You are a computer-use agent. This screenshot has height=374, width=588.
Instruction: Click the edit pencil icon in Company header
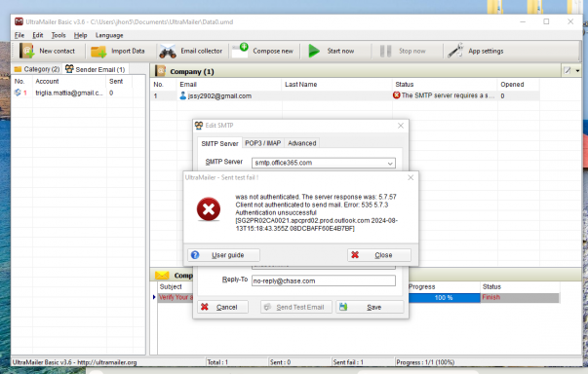coord(568,71)
